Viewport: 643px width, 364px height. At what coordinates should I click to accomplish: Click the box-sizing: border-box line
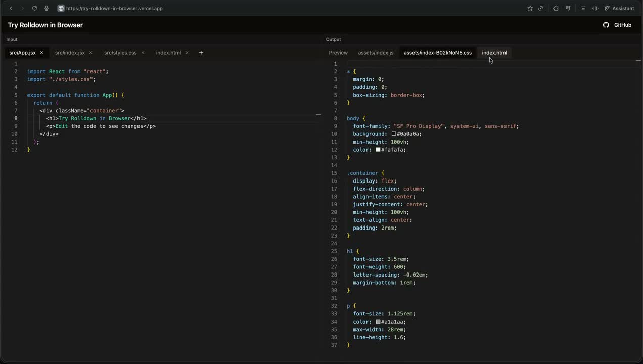[389, 95]
